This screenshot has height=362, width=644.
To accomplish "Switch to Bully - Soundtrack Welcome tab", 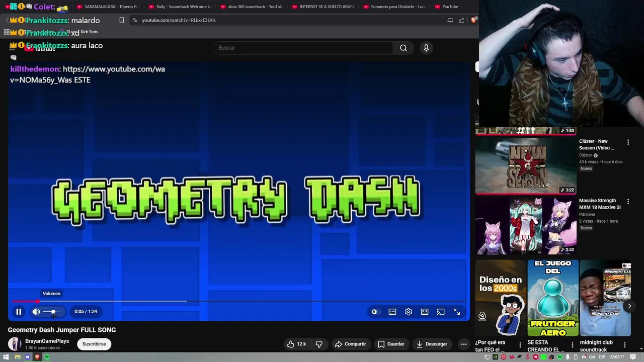I will click(180, 7).
